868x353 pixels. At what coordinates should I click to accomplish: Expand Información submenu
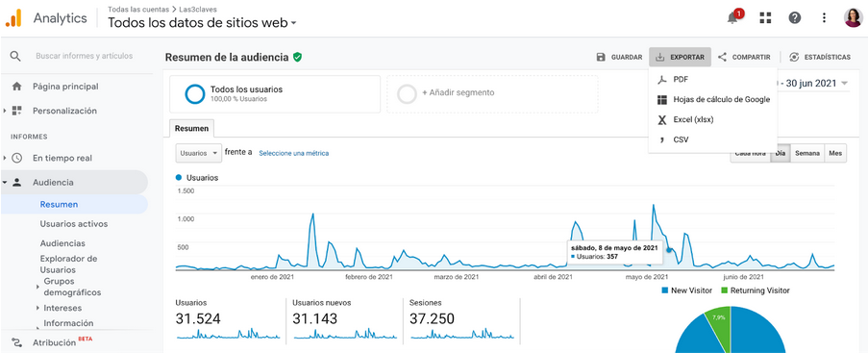coord(37,327)
